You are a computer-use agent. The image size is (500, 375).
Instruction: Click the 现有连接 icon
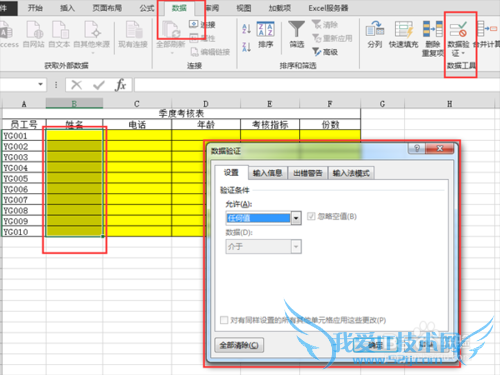(133, 34)
